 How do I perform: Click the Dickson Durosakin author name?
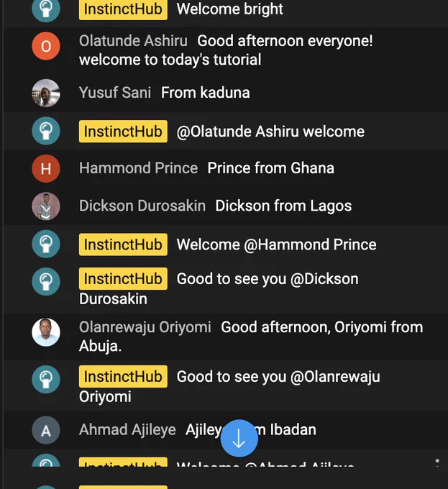(x=142, y=206)
